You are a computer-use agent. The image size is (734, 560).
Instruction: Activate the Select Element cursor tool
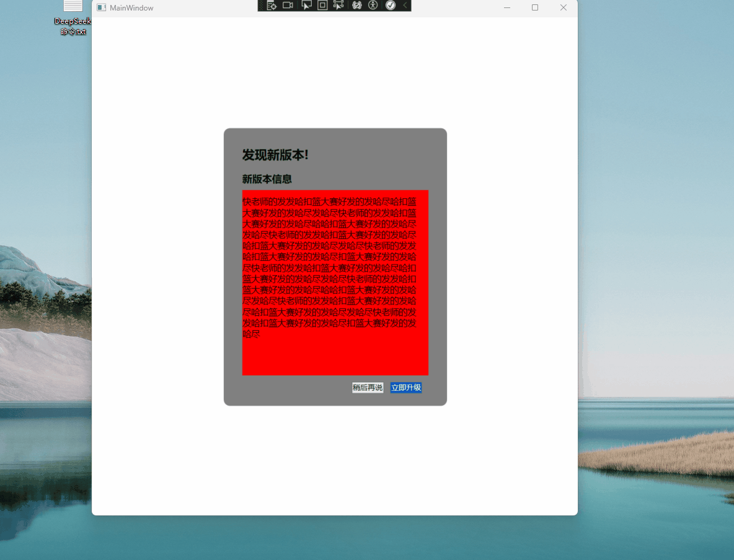click(x=306, y=6)
